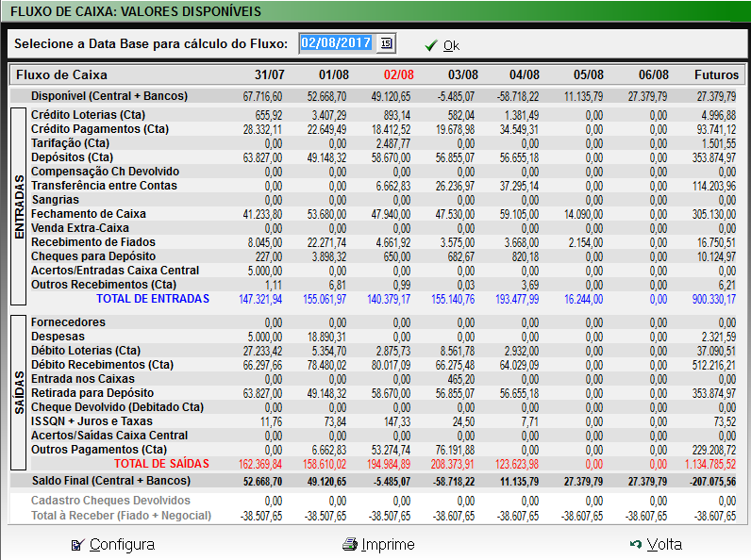The width and height of the screenshot is (751, 560).
Task: Click the Ok button label
Action: tap(451, 45)
